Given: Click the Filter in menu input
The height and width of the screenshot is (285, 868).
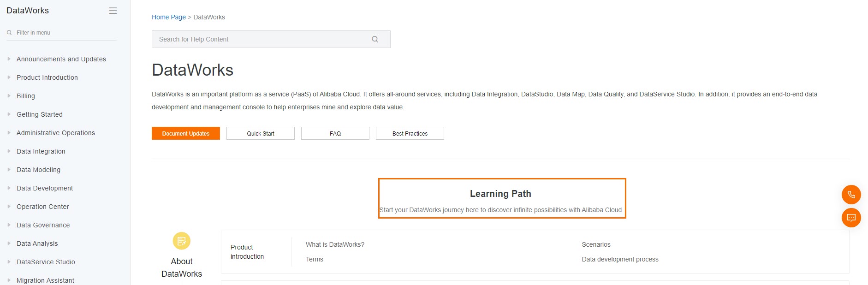Looking at the screenshot, I should [65, 33].
